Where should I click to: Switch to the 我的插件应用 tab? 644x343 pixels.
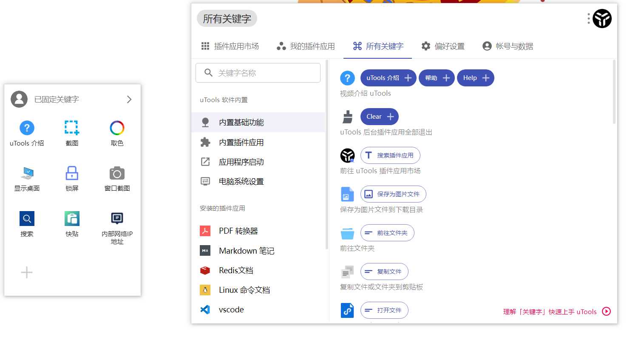click(306, 46)
